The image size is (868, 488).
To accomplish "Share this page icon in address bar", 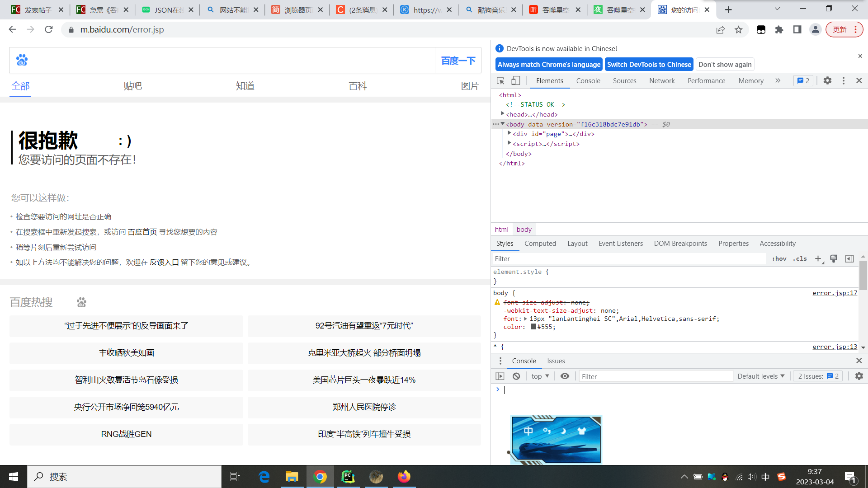I will pos(720,29).
